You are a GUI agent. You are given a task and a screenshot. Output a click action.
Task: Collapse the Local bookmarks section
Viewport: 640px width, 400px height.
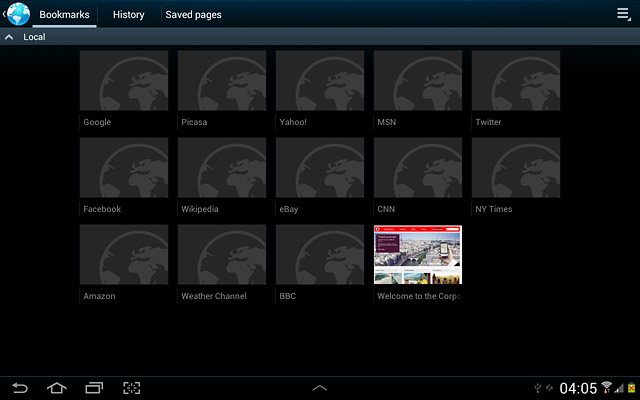(9, 37)
